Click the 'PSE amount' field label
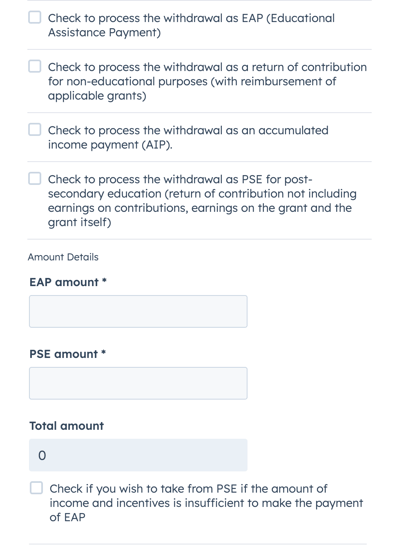Viewport: 397px width, 551px height. [x=64, y=354]
